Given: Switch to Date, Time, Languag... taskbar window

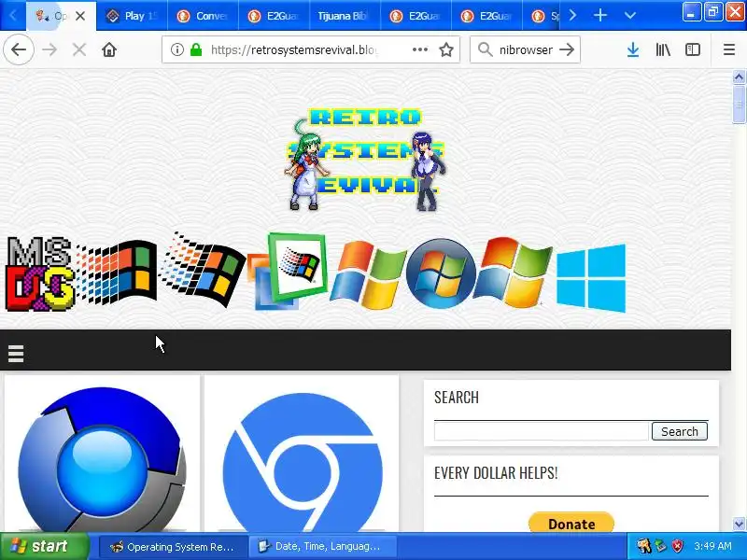Looking at the screenshot, I should [323, 547].
